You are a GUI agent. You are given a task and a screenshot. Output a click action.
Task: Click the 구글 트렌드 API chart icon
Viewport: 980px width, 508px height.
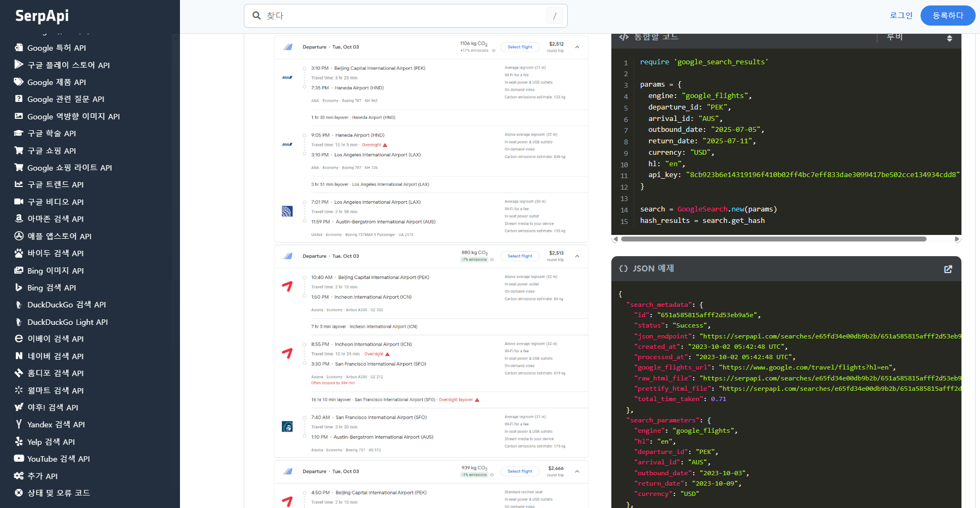click(x=19, y=184)
